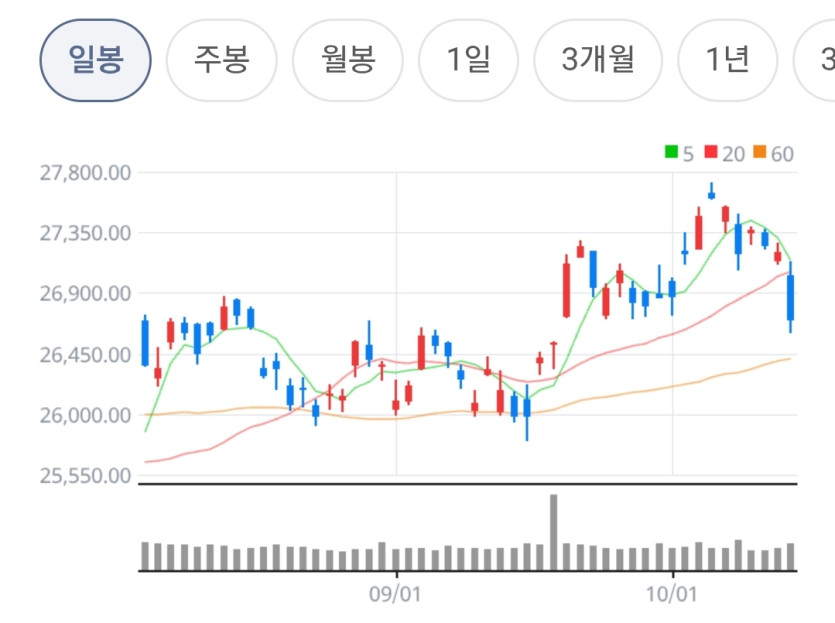Click the legend label 20 beside red swatch
Viewport: 835px width, 623px height.
733,154
